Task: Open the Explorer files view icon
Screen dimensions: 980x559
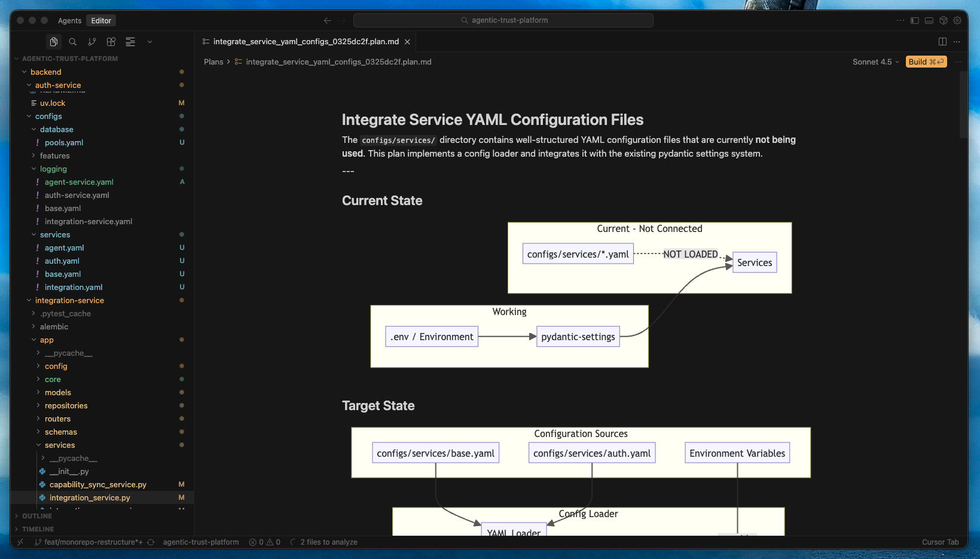Action: click(x=54, y=42)
